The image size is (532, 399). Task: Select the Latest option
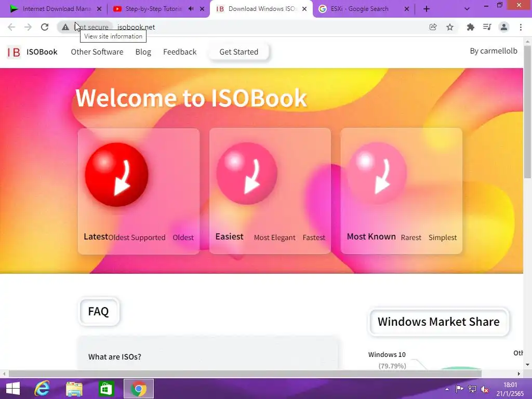click(x=96, y=236)
